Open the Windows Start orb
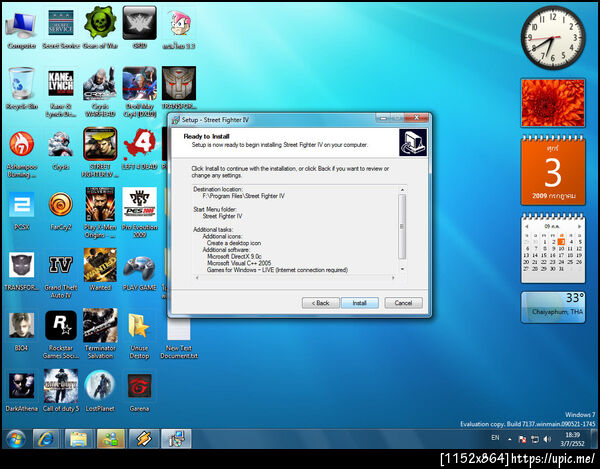The image size is (600, 469). 16,439
